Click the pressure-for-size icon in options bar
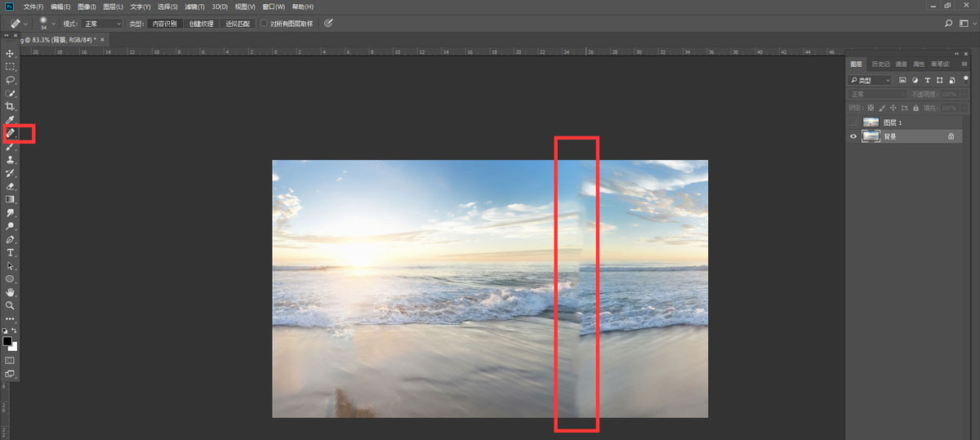 pos(328,24)
